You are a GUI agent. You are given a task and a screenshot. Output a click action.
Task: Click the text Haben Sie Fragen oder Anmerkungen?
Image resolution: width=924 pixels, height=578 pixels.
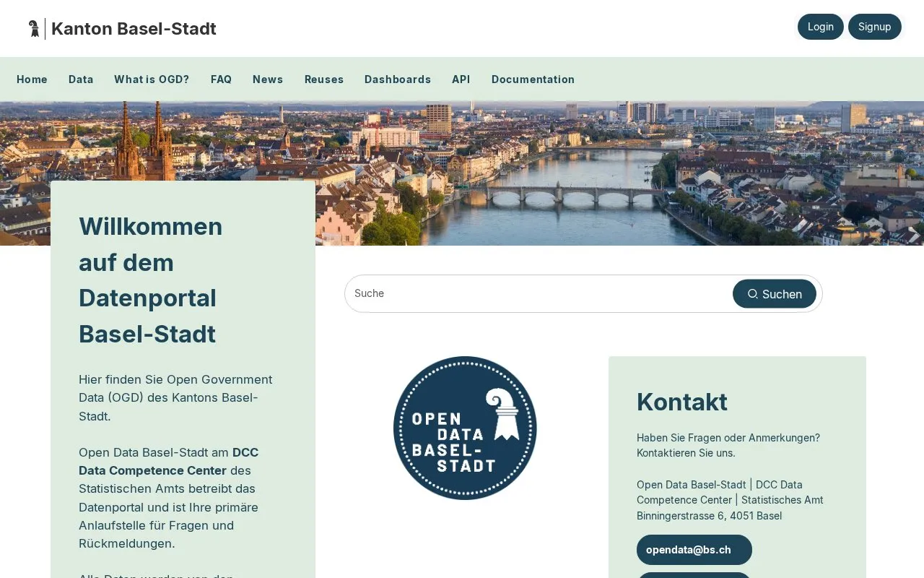click(728, 438)
